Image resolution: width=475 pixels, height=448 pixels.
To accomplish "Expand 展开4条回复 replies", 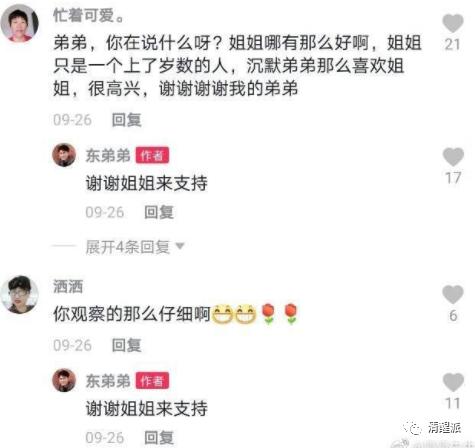I will 128,247.
